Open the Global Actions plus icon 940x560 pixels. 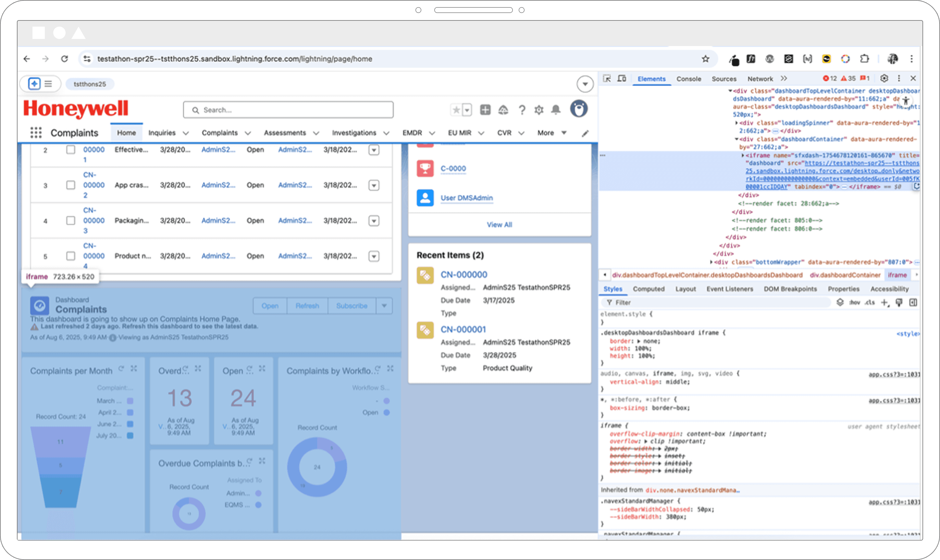485,110
